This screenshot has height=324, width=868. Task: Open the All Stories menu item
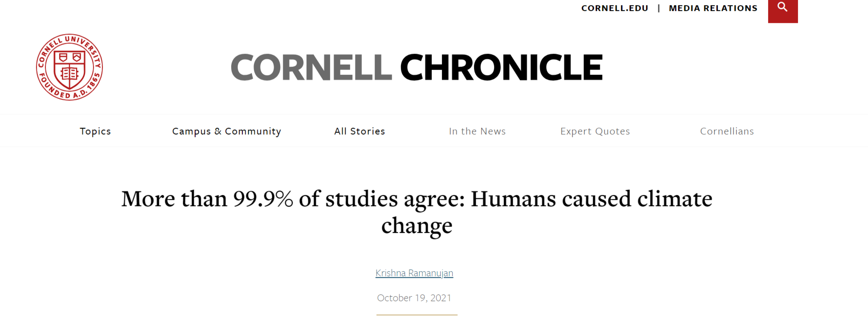click(x=360, y=131)
